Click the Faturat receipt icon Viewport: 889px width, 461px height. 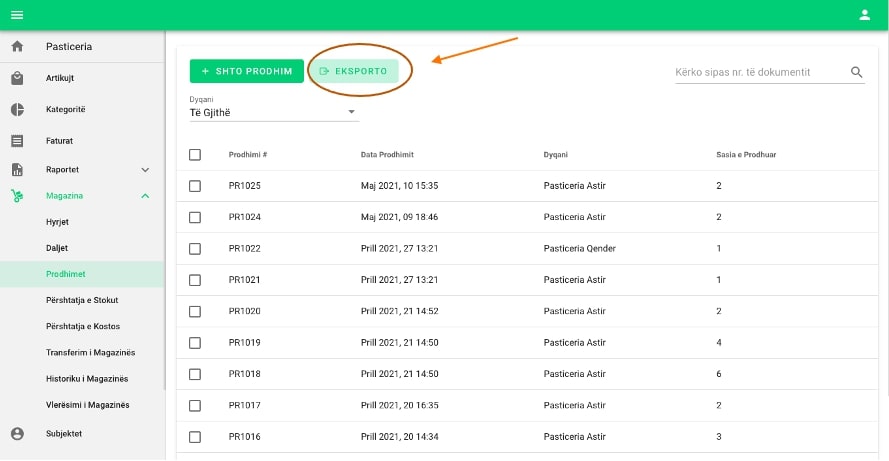pos(17,141)
